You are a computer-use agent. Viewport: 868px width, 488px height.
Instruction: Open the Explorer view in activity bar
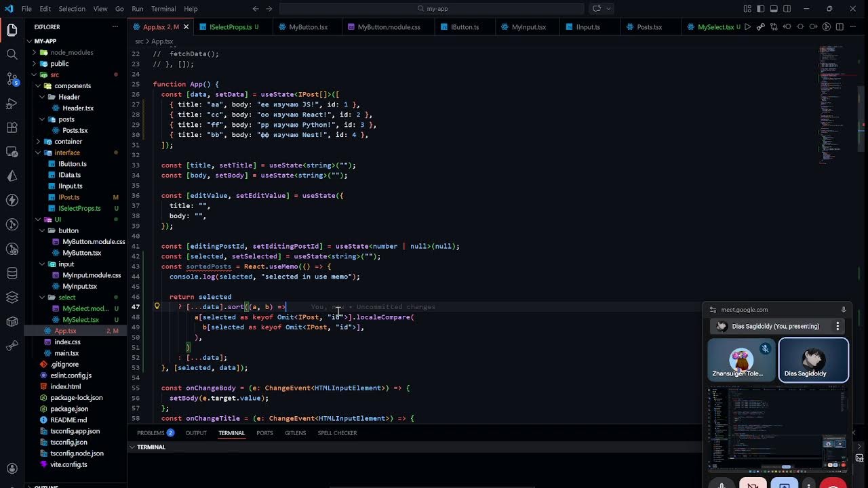12,30
